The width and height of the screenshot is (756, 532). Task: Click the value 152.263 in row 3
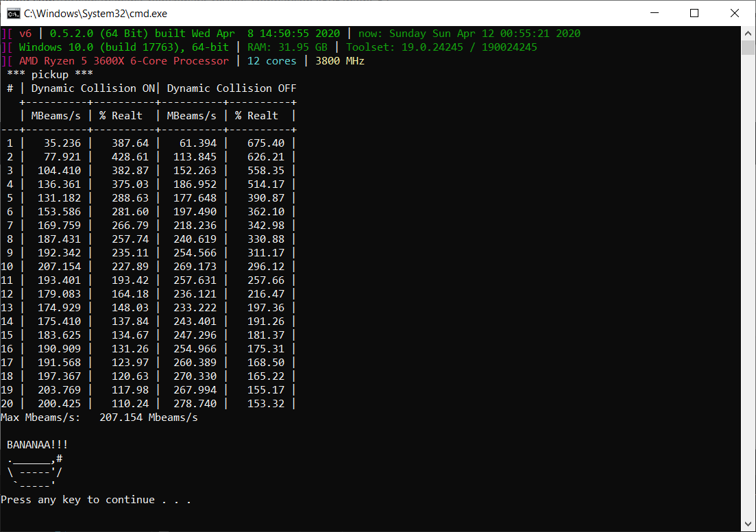(195, 170)
